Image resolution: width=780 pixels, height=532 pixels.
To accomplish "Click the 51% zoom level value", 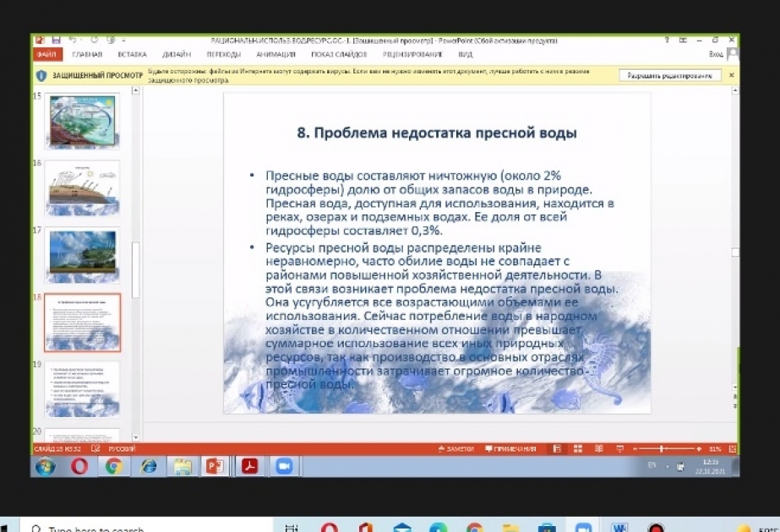I will (x=715, y=449).
